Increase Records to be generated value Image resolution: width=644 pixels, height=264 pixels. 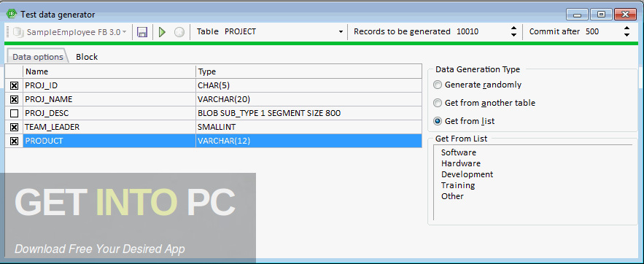click(x=513, y=28)
